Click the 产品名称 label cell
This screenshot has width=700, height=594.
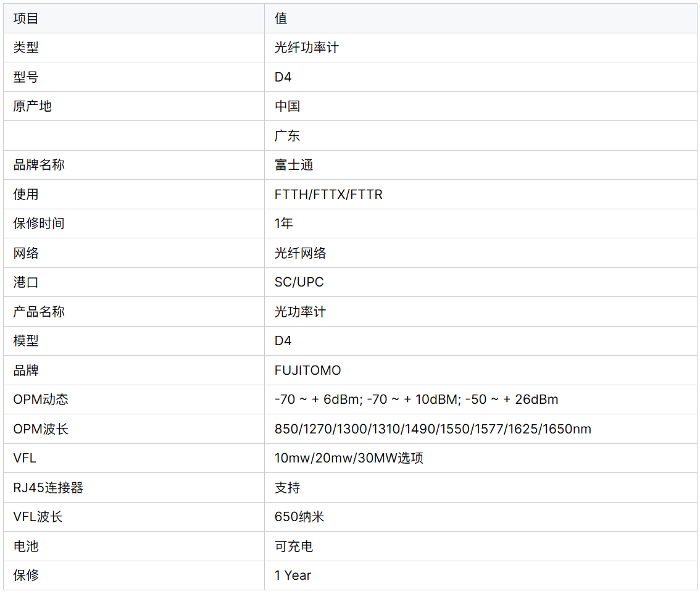(39, 312)
